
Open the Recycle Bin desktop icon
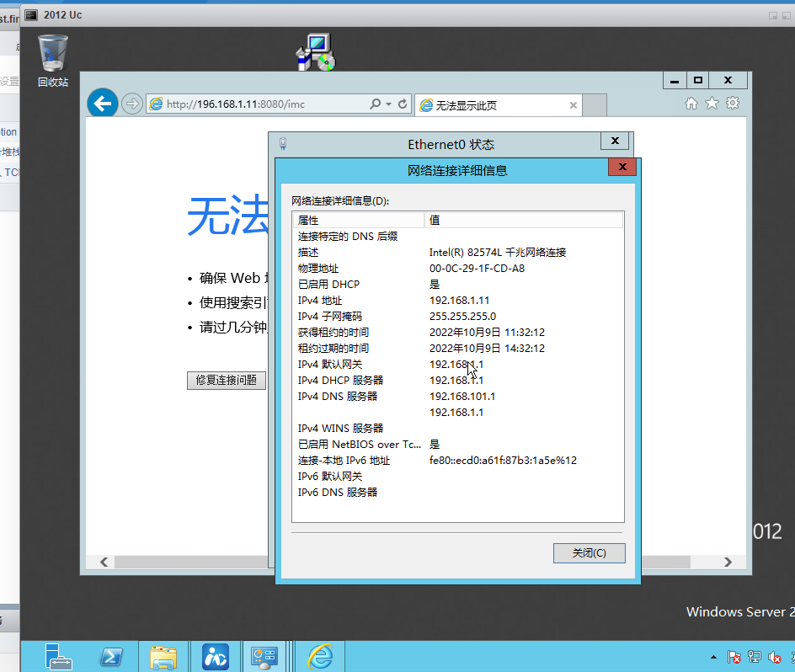[53, 61]
